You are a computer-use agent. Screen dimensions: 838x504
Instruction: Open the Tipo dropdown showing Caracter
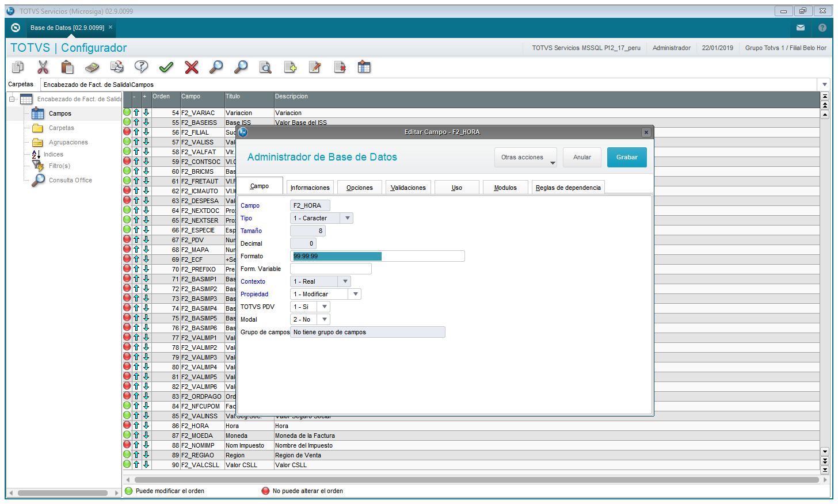tap(346, 218)
